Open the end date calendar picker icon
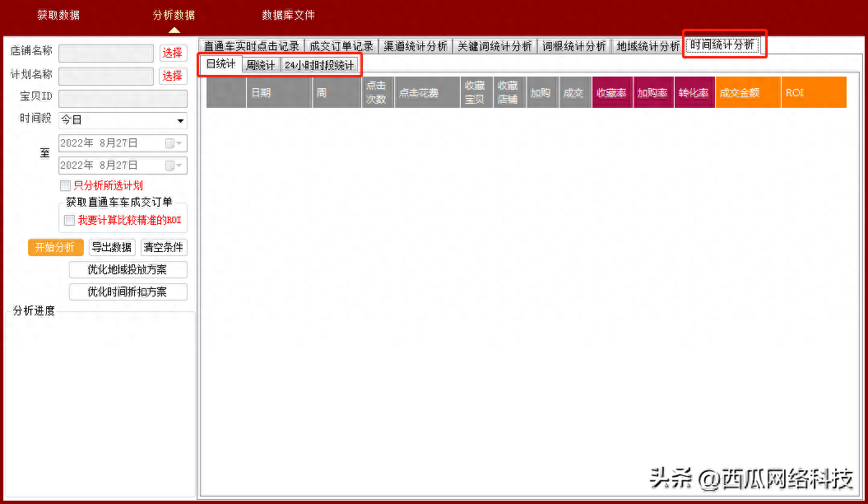Screen dimensions: 868x504 pyautogui.click(x=170, y=166)
